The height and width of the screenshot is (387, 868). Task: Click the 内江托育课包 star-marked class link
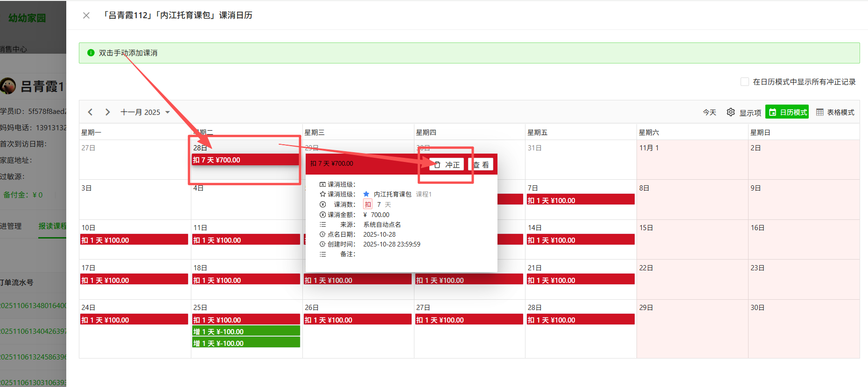392,194
